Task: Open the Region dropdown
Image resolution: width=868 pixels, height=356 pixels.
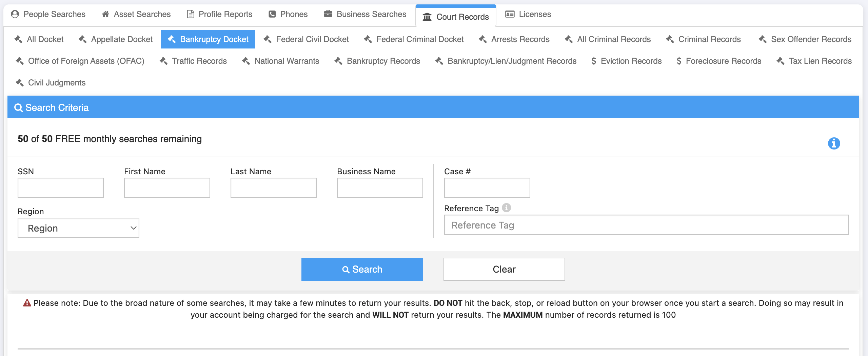Action: click(x=78, y=228)
